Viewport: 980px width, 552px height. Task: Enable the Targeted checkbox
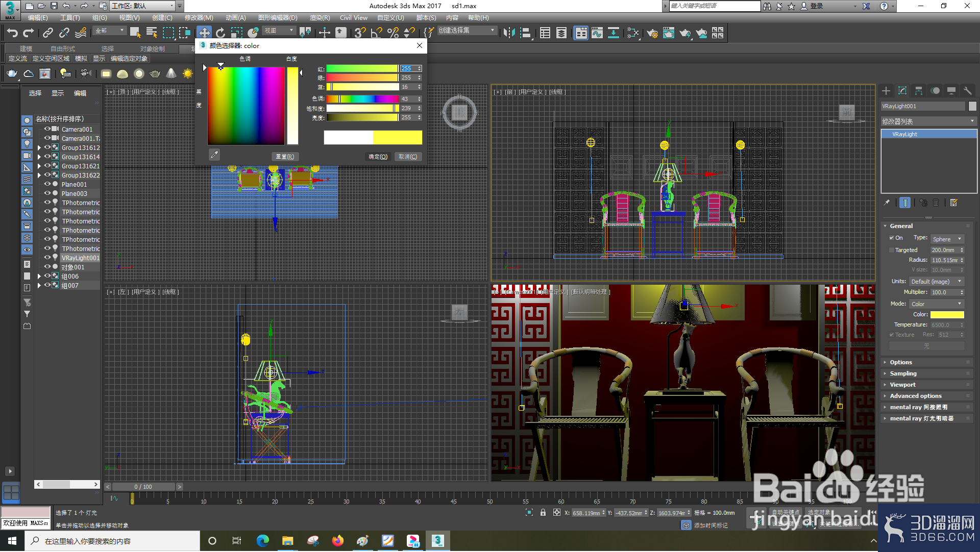click(x=892, y=250)
